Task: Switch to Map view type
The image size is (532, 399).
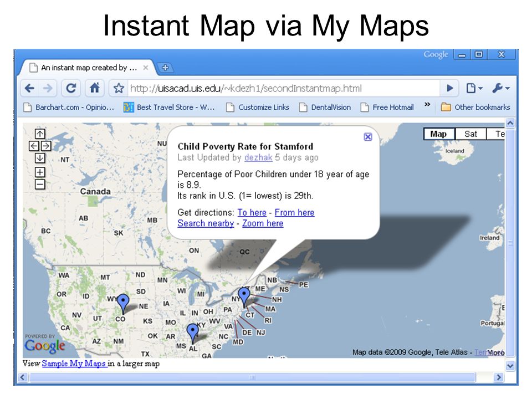Action: pyautogui.click(x=439, y=134)
